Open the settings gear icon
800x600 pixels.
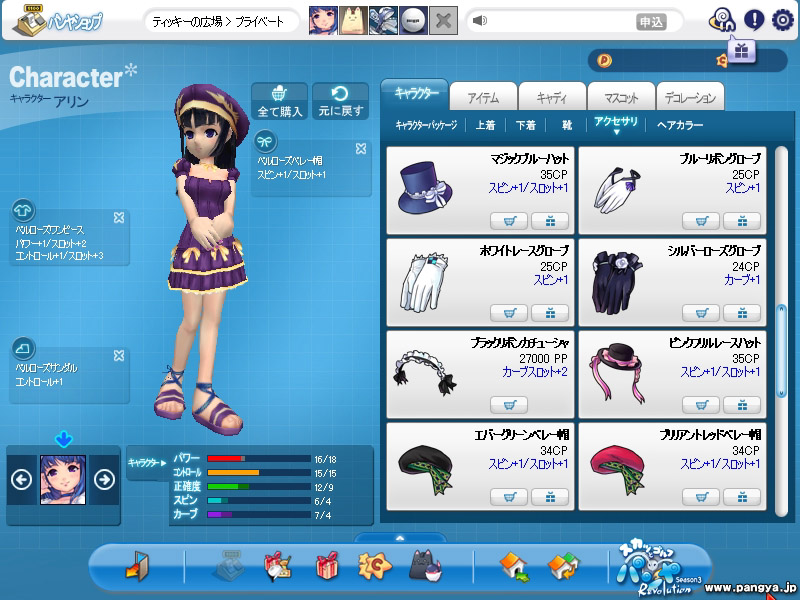click(782, 20)
